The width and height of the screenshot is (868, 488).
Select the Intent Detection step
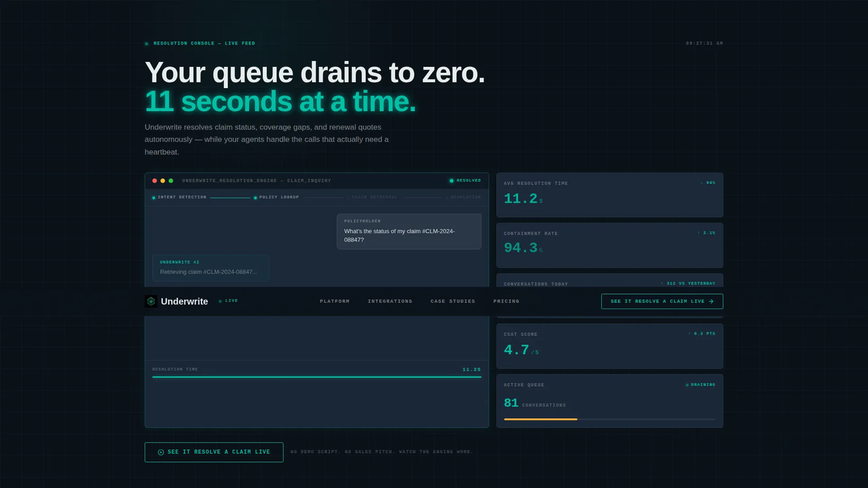coord(179,197)
